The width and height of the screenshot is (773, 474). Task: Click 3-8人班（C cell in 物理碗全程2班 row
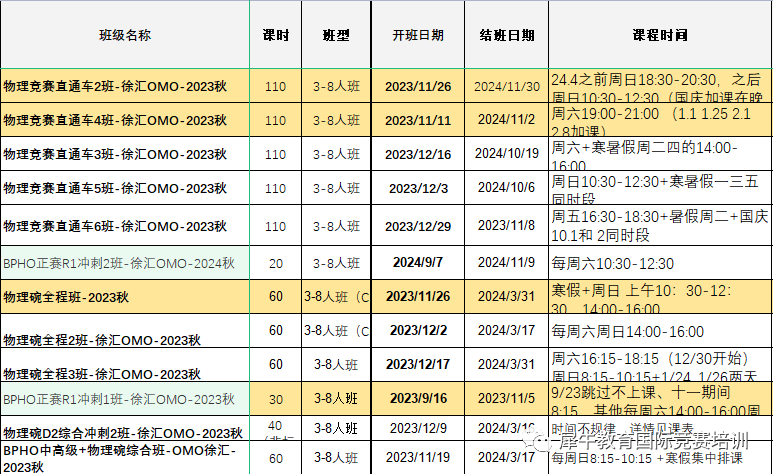pyautogui.click(x=336, y=331)
